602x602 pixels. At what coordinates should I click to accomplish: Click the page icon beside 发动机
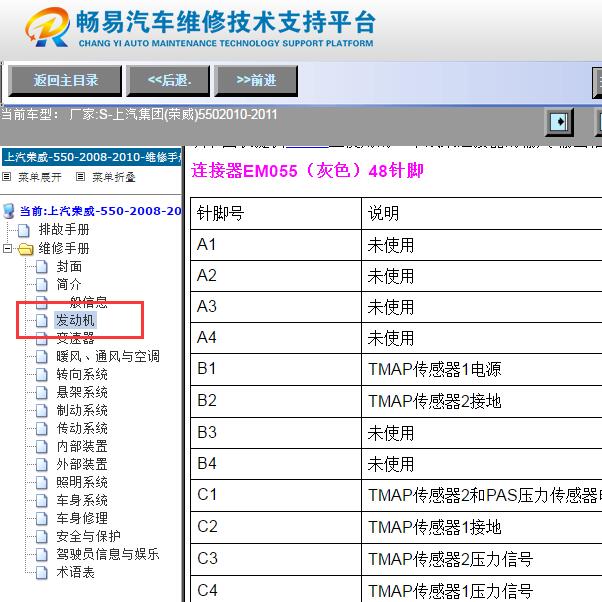[x=41, y=321]
